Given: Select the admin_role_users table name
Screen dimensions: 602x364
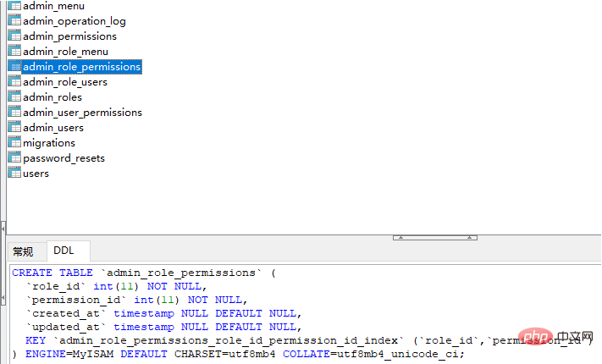Looking at the screenshot, I should tap(65, 82).
